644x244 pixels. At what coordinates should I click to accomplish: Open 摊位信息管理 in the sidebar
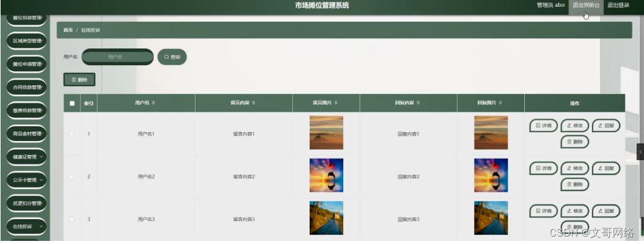27,18
